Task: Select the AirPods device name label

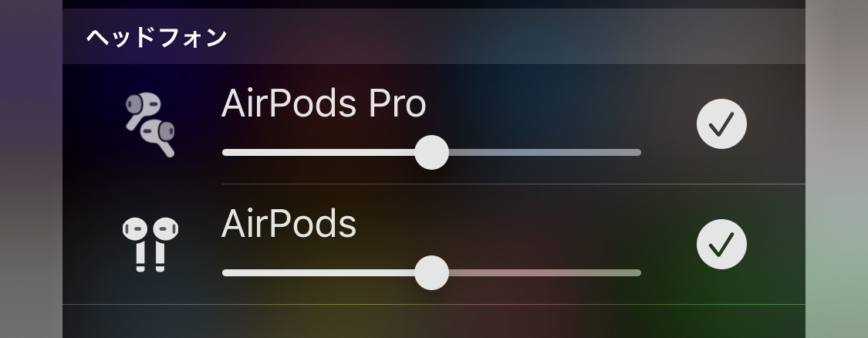Action: coord(289,224)
